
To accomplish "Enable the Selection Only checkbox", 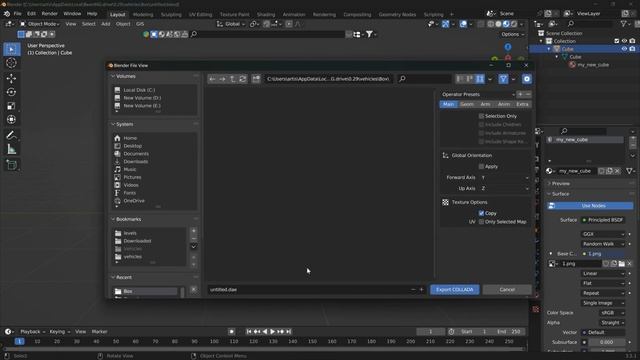I will coord(481,116).
